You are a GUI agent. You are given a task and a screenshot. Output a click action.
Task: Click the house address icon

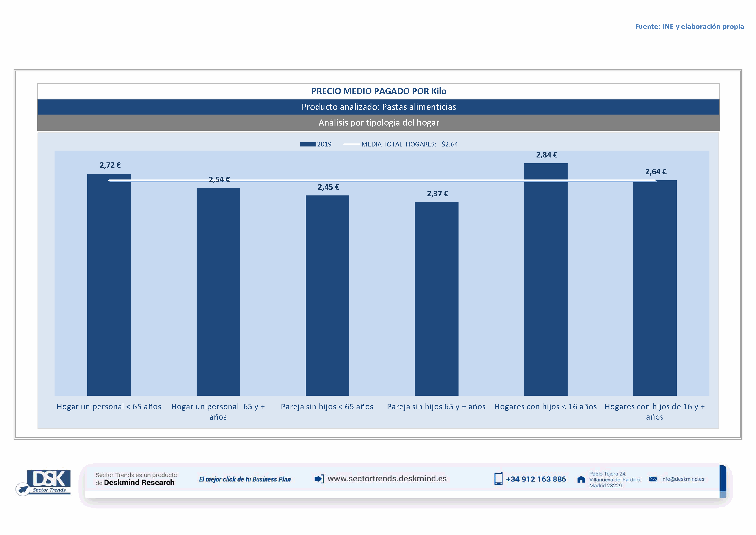click(x=581, y=479)
